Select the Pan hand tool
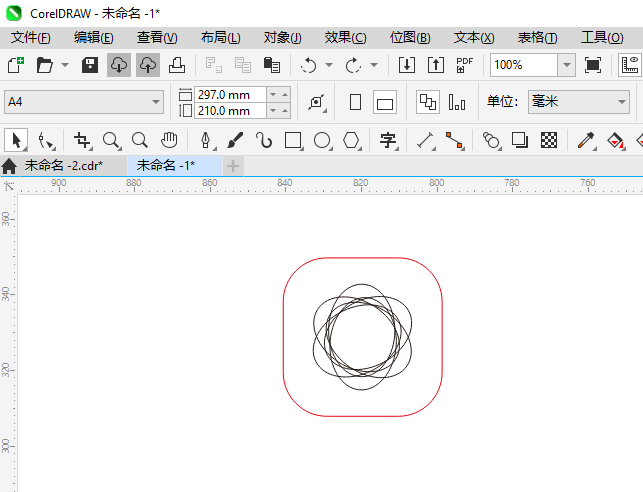643x492 pixels. [x=169, y=140]
